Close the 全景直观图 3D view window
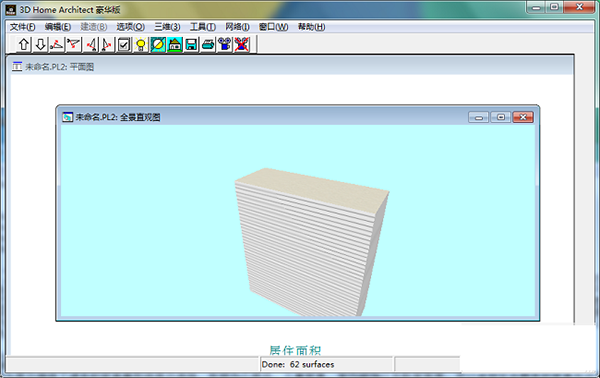 tap(523, 117)
